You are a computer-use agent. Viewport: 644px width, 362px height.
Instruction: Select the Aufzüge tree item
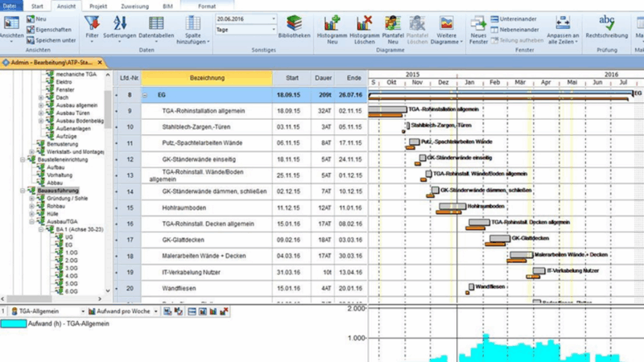66,136
